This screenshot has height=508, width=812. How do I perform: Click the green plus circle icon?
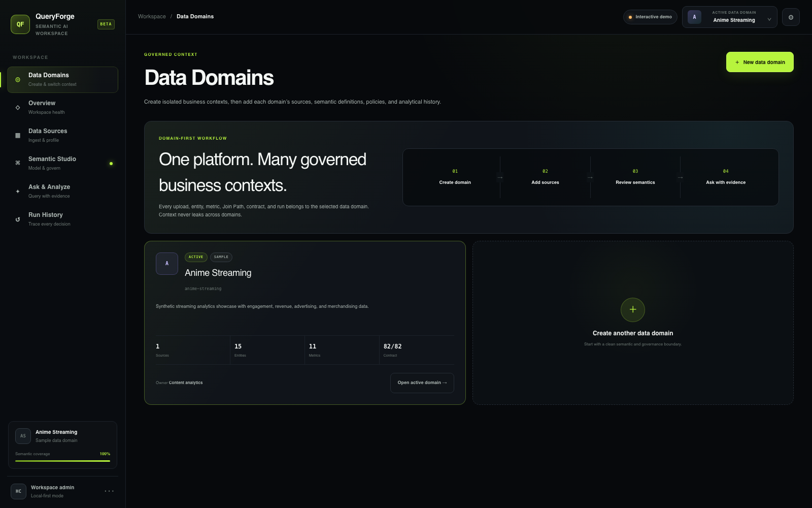[x=633, y=309]
